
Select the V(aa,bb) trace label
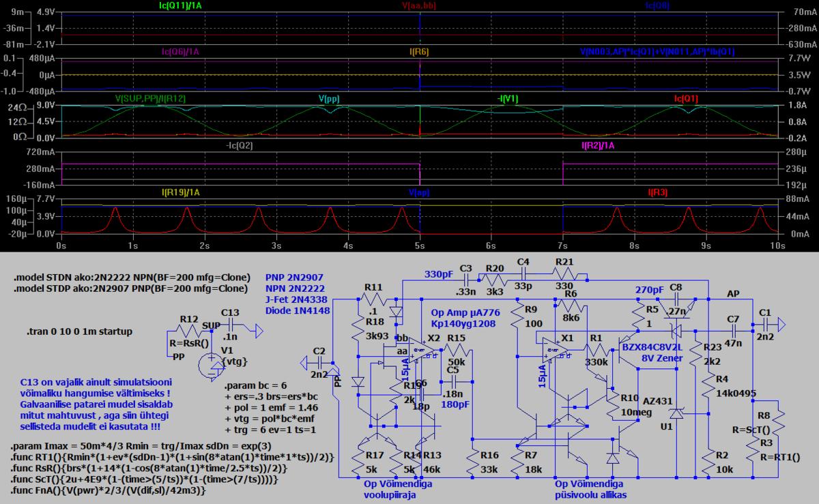tap(418, 5)
